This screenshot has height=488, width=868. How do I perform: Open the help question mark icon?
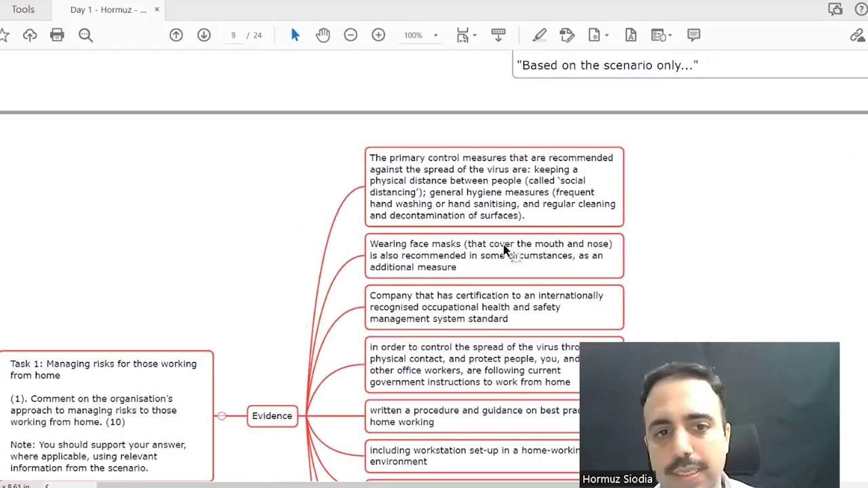pos(863,9)
